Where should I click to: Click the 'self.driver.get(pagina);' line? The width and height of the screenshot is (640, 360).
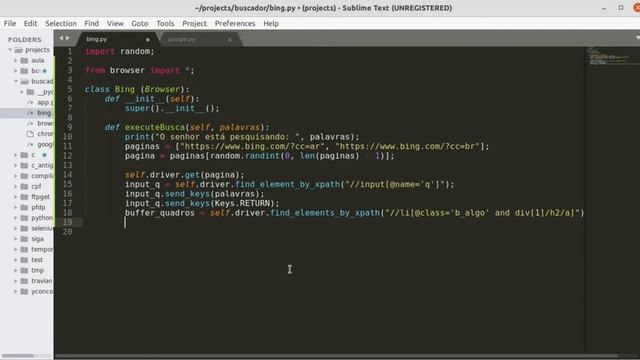184,175
